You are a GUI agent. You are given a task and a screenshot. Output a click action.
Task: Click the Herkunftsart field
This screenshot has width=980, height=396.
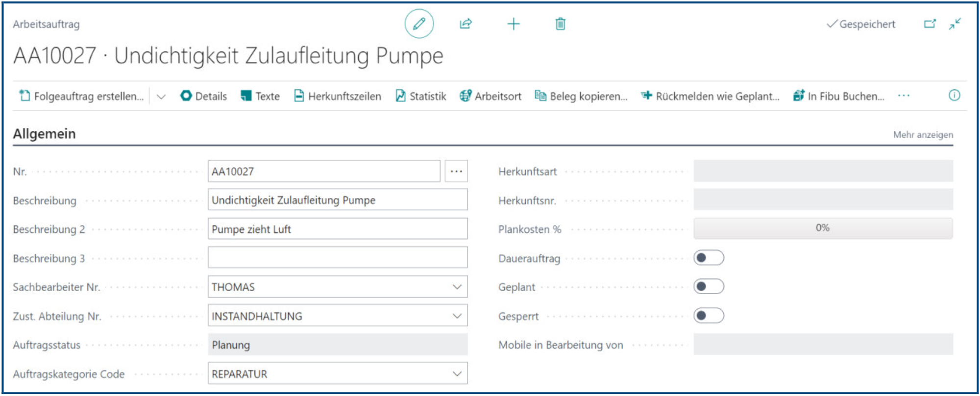(x=823, y=171)
